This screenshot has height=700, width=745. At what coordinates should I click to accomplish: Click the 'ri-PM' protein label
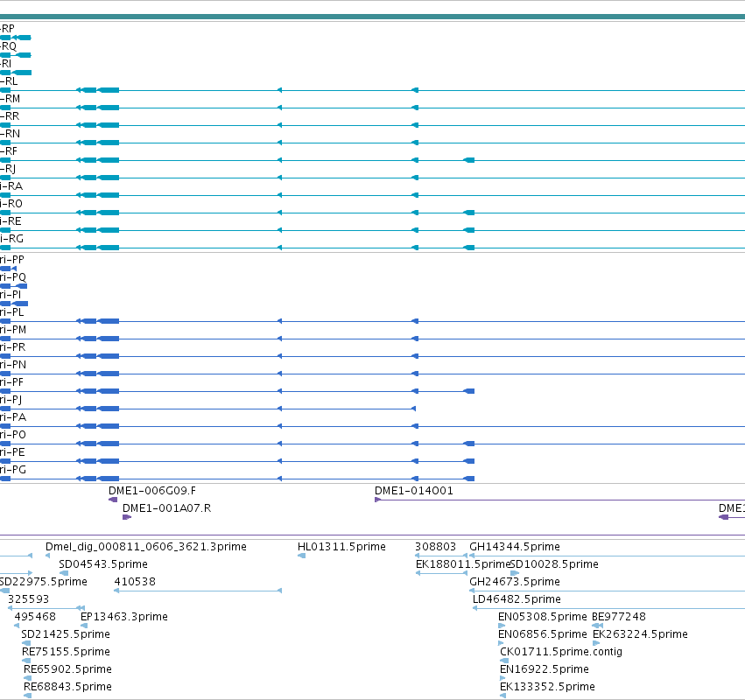coord(13,330)
